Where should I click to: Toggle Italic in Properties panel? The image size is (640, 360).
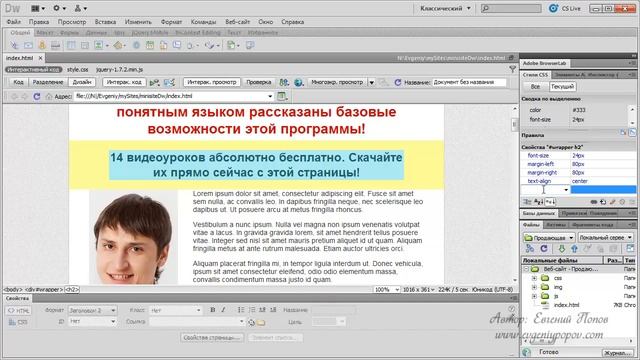tap(223, 310)
